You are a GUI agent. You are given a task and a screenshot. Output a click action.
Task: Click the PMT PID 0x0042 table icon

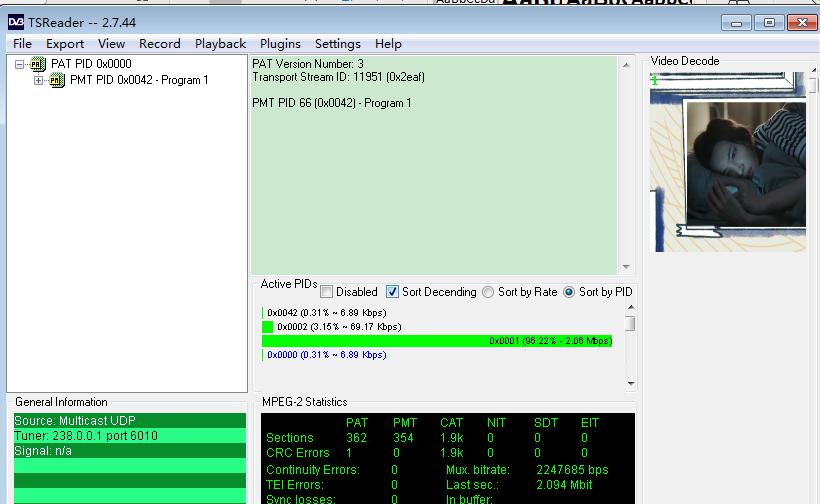point(57,80)
